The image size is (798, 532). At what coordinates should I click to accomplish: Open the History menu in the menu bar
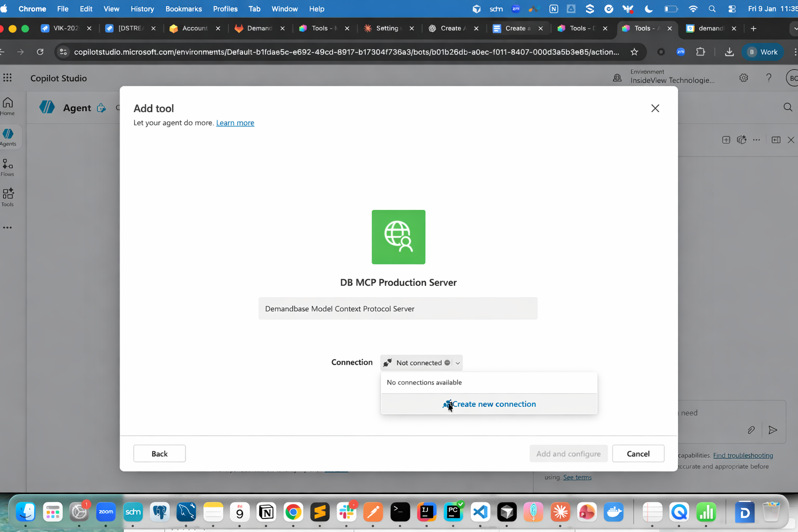[142, 9]
